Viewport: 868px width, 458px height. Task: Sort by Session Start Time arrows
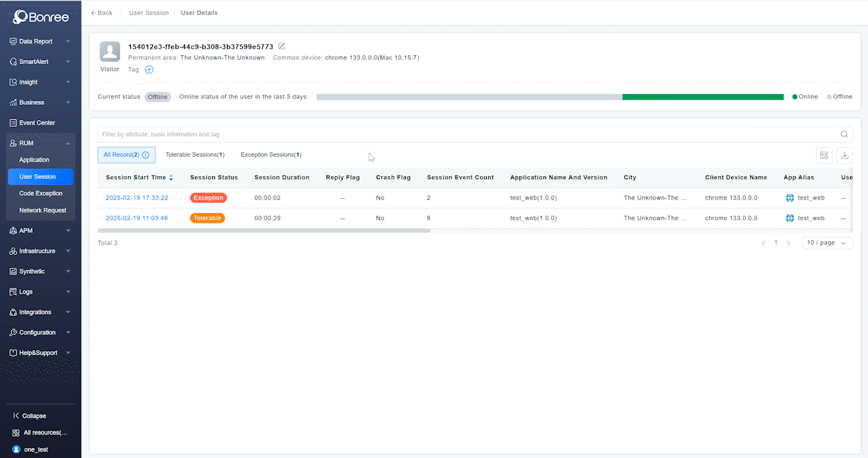[x=171, y=178]
